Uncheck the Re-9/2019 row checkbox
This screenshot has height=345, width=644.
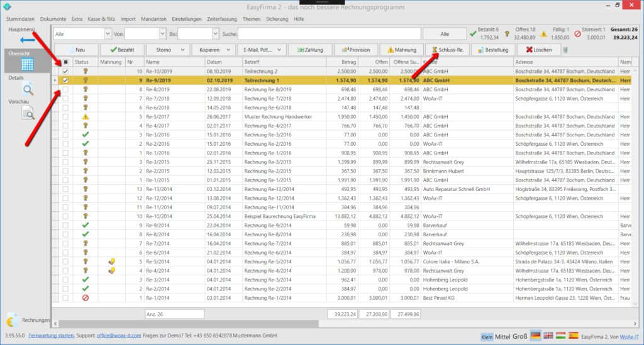click(65, 80)
